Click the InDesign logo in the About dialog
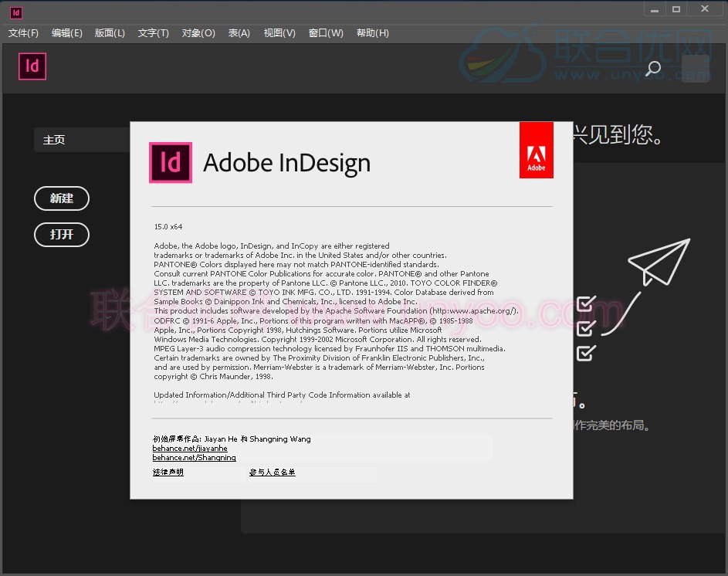 point(171,162)
